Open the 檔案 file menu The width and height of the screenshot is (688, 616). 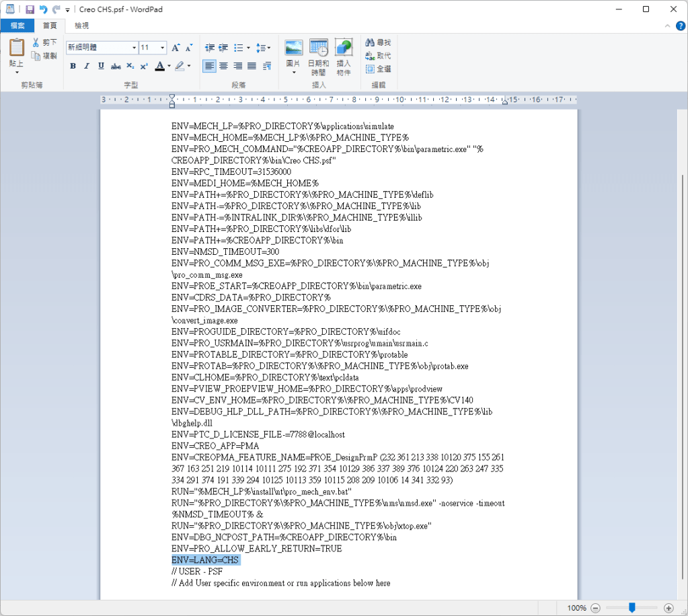click(x=17, y=26)
